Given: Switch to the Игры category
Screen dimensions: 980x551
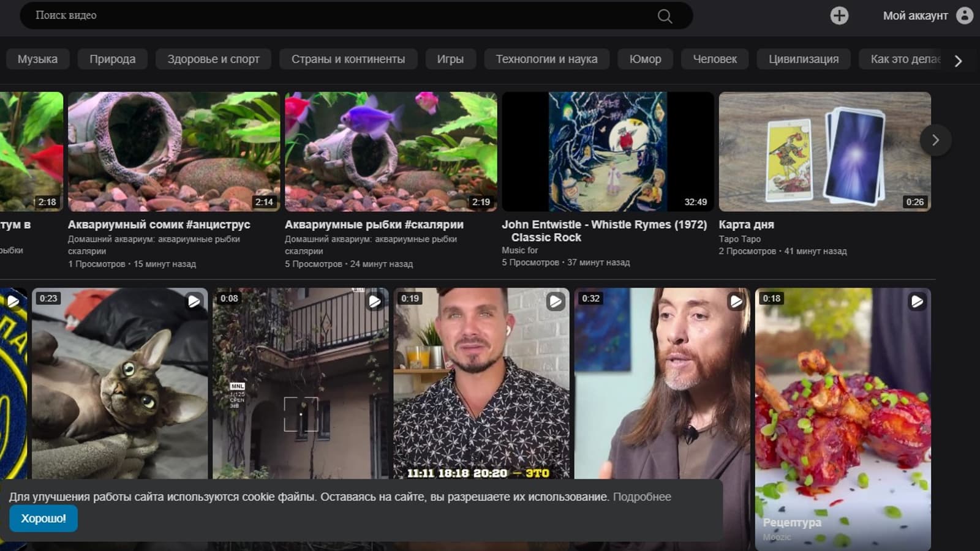Looking at the screenshot, I should pos(450,59).
